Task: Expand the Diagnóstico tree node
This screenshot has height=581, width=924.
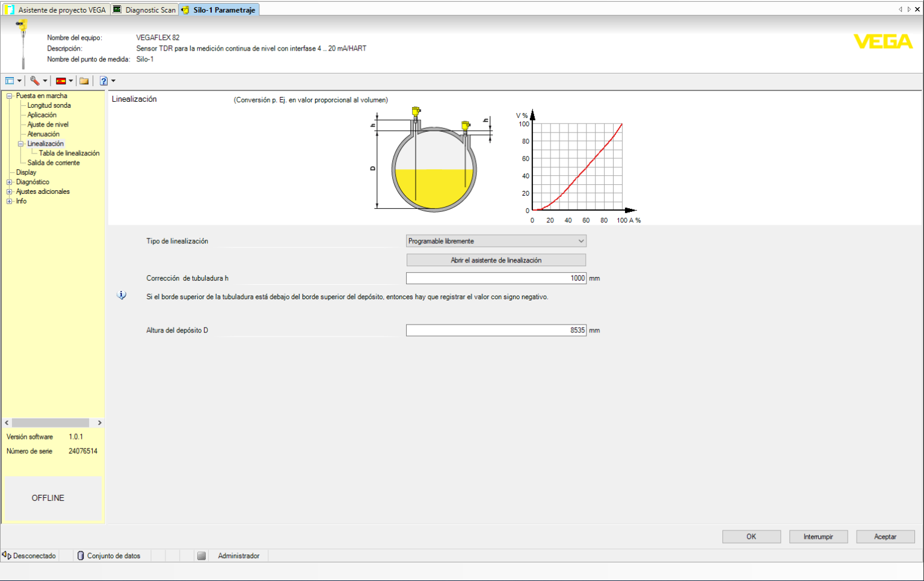Action: (9, 182)
